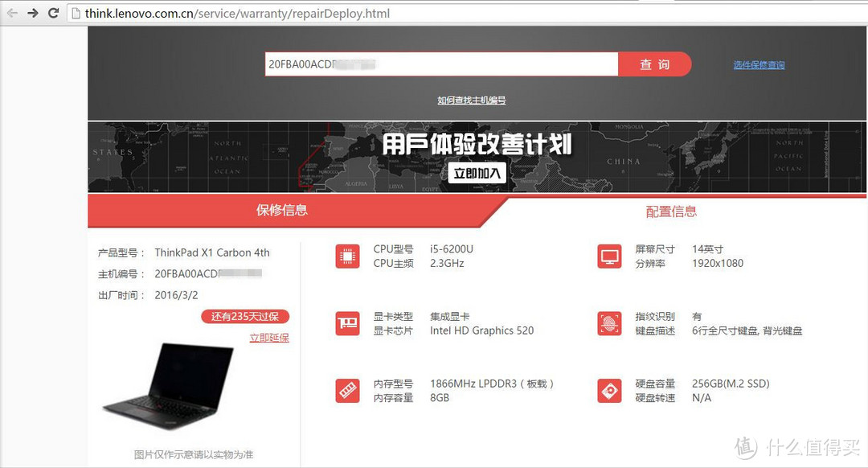Click the keyboard description '6行全尺寸键盘, 背光键盘'
Image resolution: width=868 pixels, height=468 pixels.
coord(747,330)
